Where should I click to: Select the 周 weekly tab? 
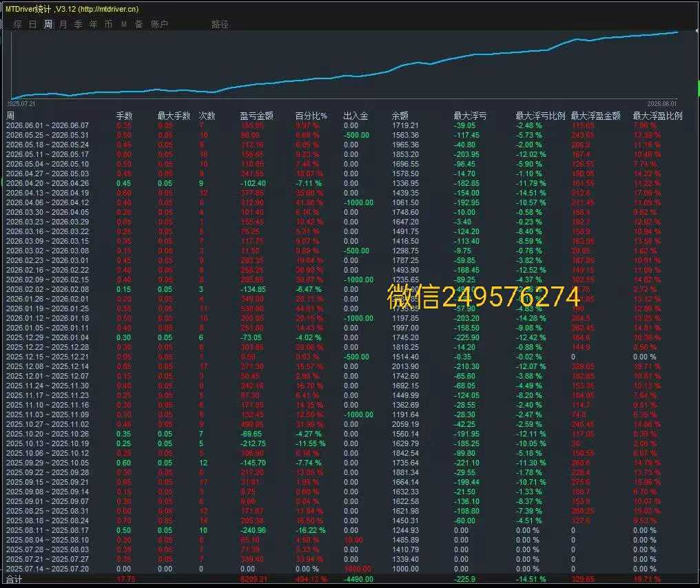pyautogui.click(x=48, y=24)
